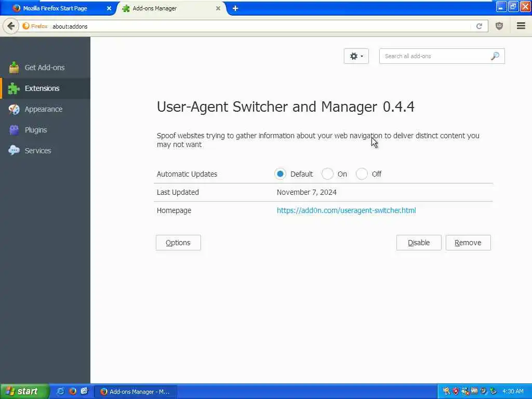Click the red security shield tray icon
Viewport: 532px width, 399px height.
[456, 391]
